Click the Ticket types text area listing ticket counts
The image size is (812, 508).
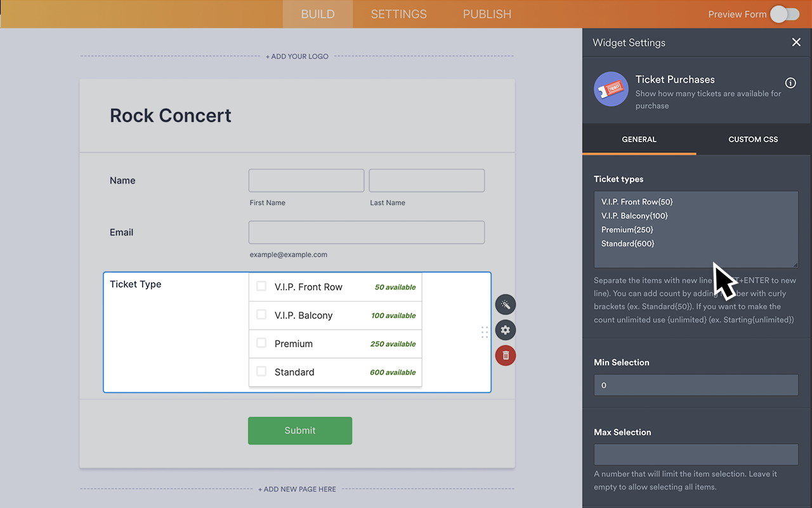696,229
